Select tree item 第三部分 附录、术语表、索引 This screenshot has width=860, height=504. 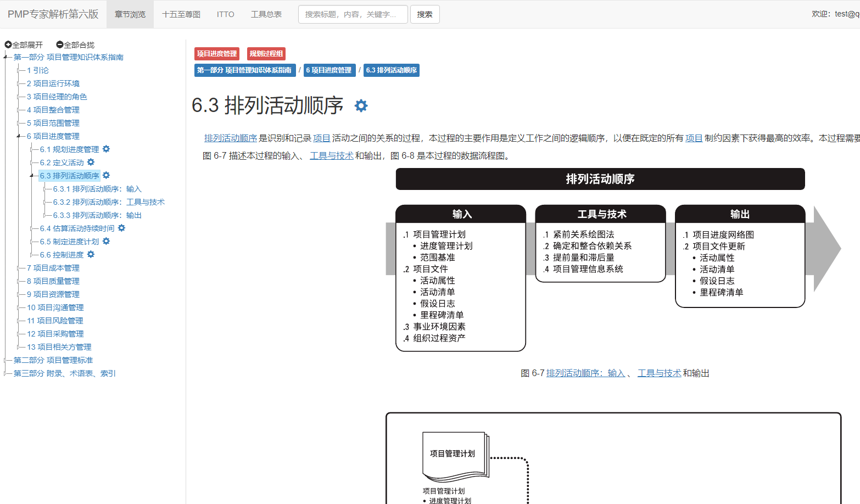tap(65, 373)
